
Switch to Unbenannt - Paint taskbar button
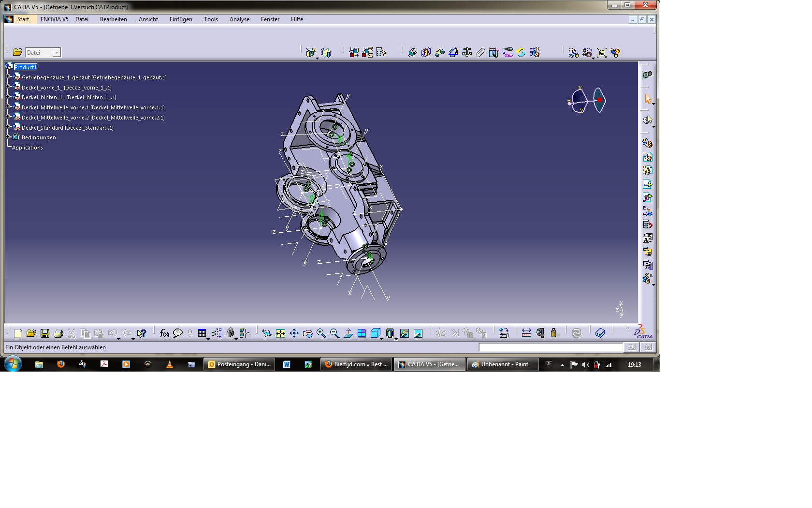[503, 364]
